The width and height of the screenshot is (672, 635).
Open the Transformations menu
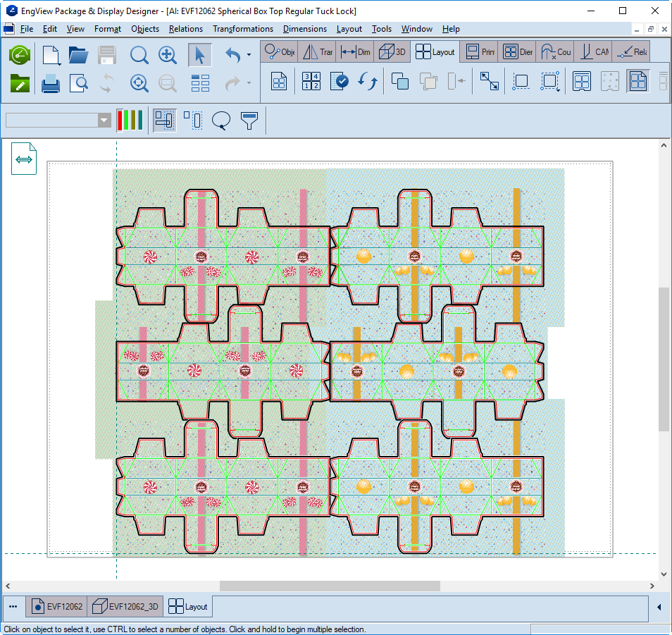[x=242, y=29]
